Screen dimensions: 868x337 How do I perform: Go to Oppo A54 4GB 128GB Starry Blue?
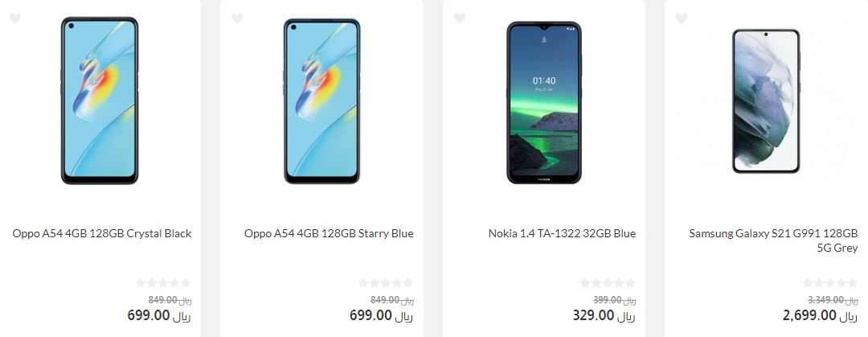329,233
